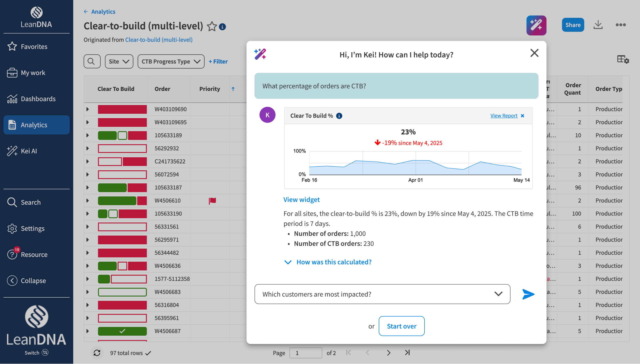Expand row for order 56331561
The height and width of the screenshot is (364, 640).
[87, 227]
